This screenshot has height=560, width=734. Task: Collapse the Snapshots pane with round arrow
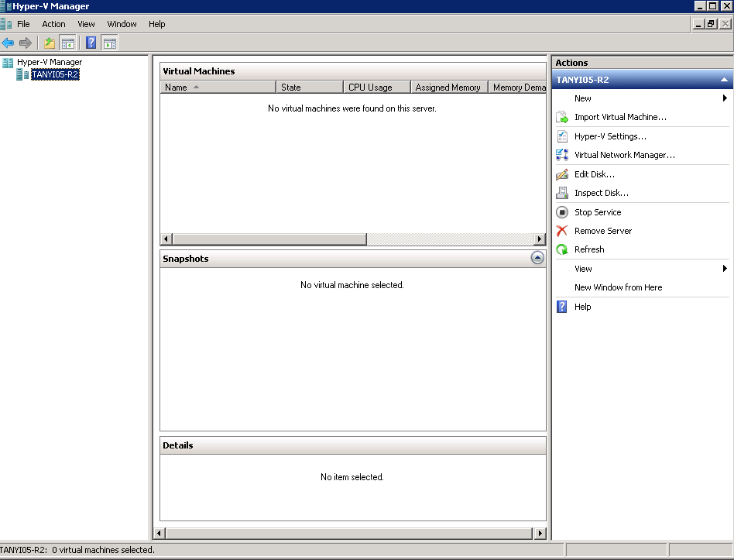click(537, 258)
